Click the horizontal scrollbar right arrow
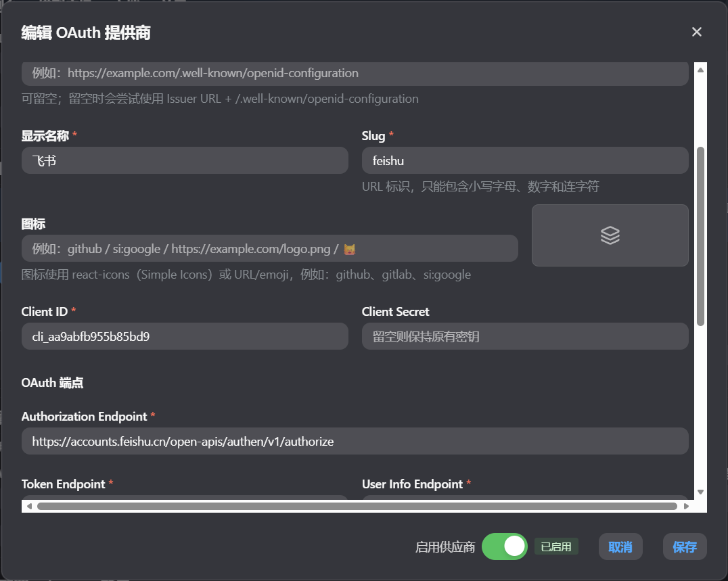 [686, 506]
